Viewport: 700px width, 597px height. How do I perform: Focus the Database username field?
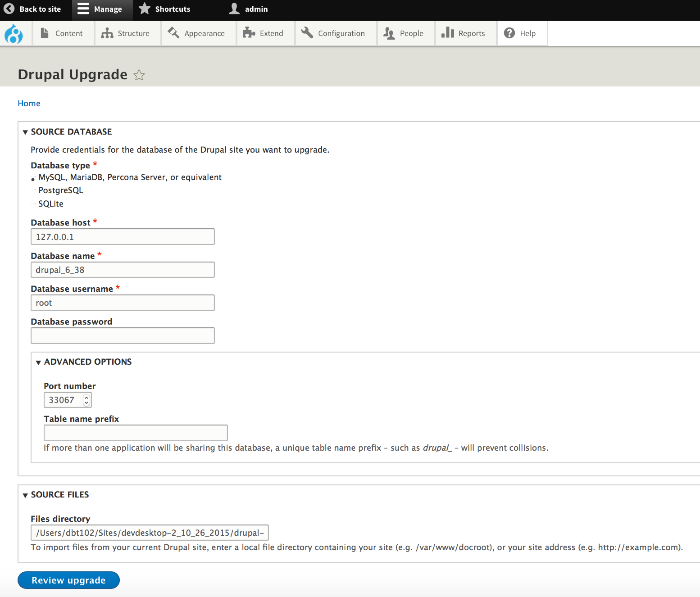pos(123,303)
